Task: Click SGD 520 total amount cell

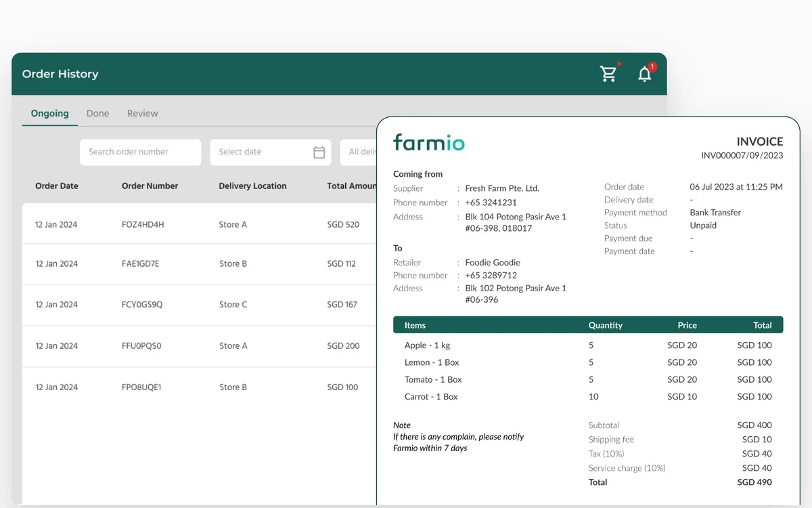Action: pyautogui.click(x=343, y=224)
